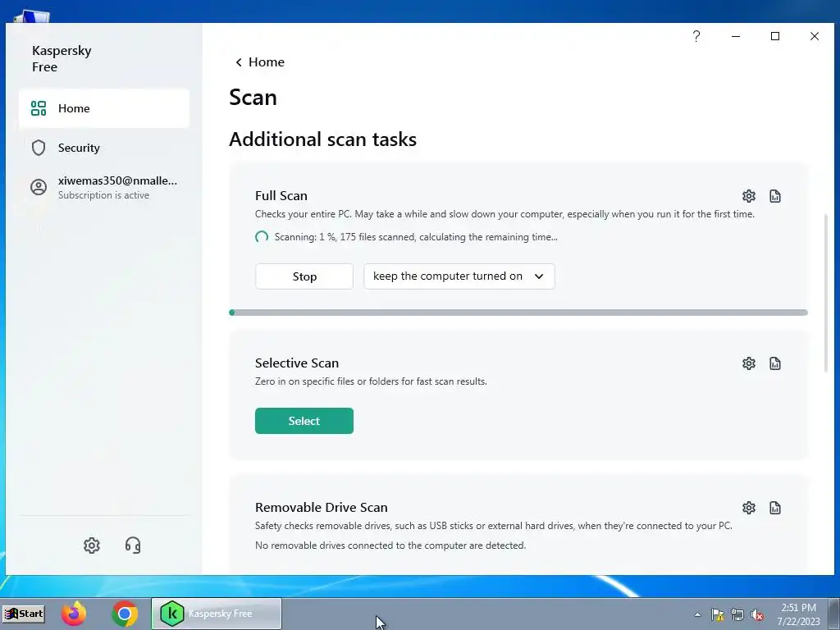840x630 pixels.
Task: Open the support headset icon
Action: 133,546
